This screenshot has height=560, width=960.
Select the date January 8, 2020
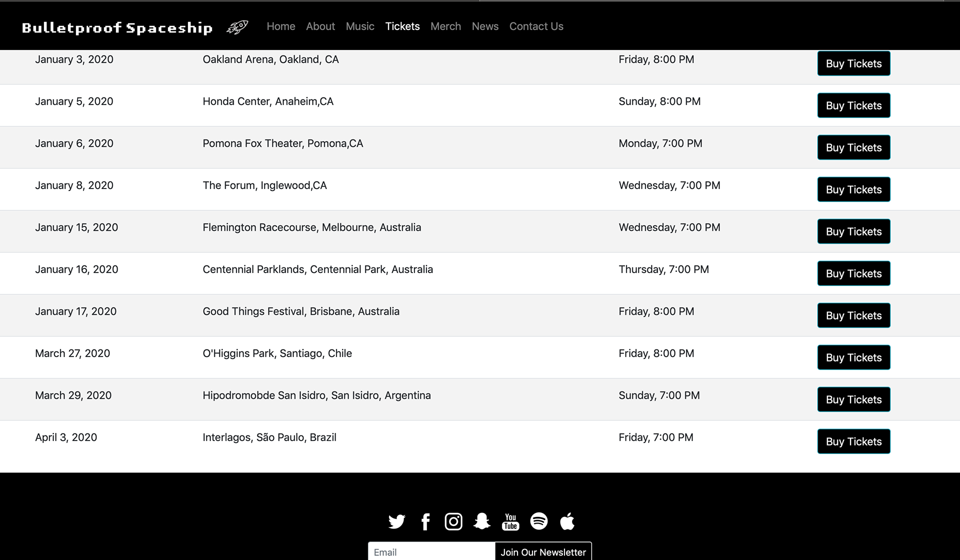74,185
